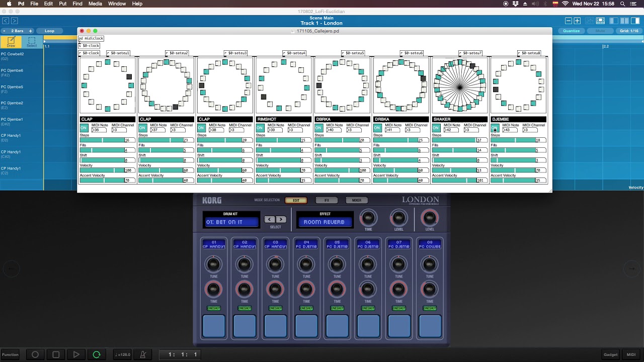Open the Edit menu
The width and height of the screenshot is (644, 362).
click(48, 4)
